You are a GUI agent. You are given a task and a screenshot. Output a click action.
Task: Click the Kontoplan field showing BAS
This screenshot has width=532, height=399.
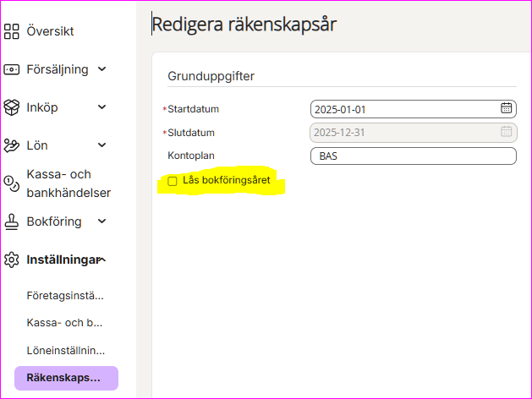(x=414, y=156)
